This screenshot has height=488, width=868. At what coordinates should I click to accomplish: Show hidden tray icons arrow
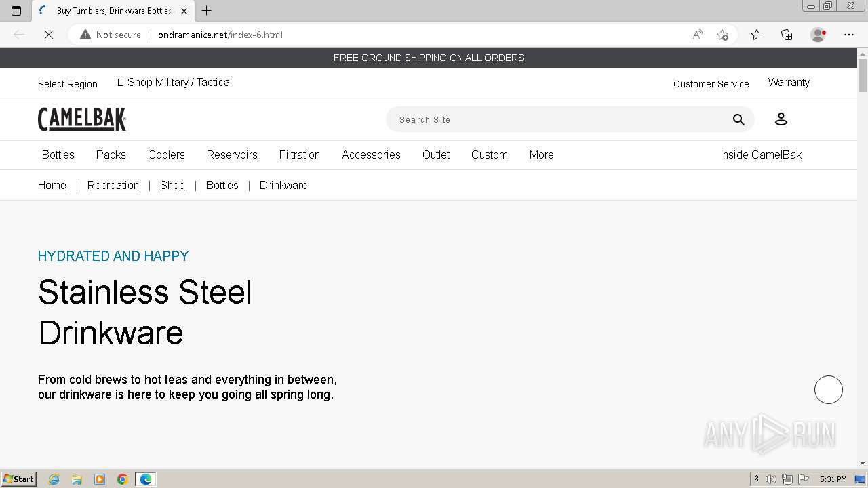[x=756, y=479]
